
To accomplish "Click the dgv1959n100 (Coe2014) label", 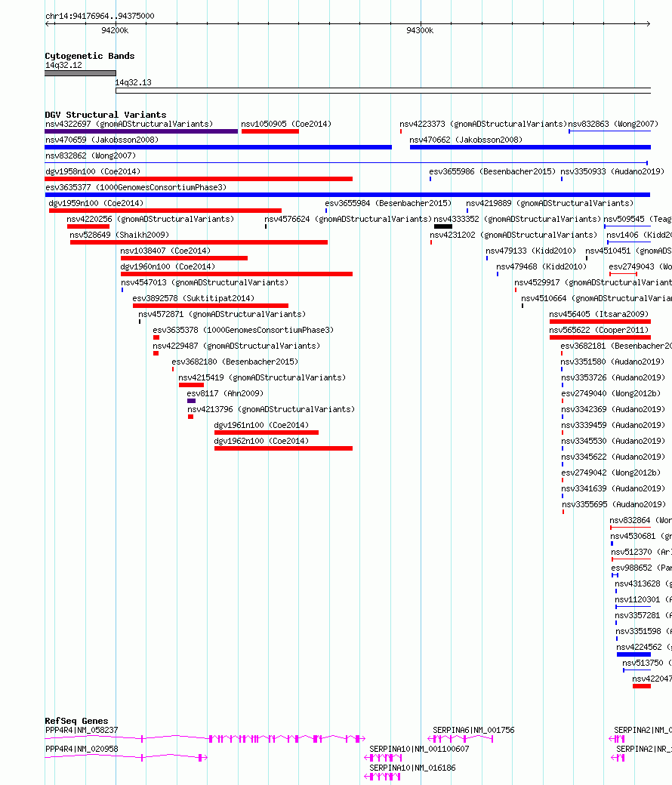I will click(96, 203).
